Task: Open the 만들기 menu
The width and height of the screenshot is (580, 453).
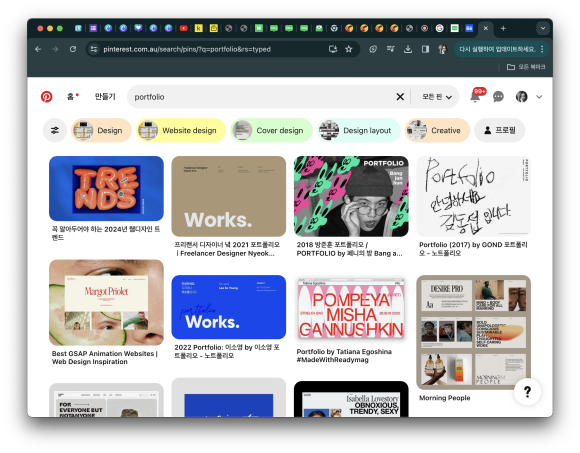Action: 105,97
